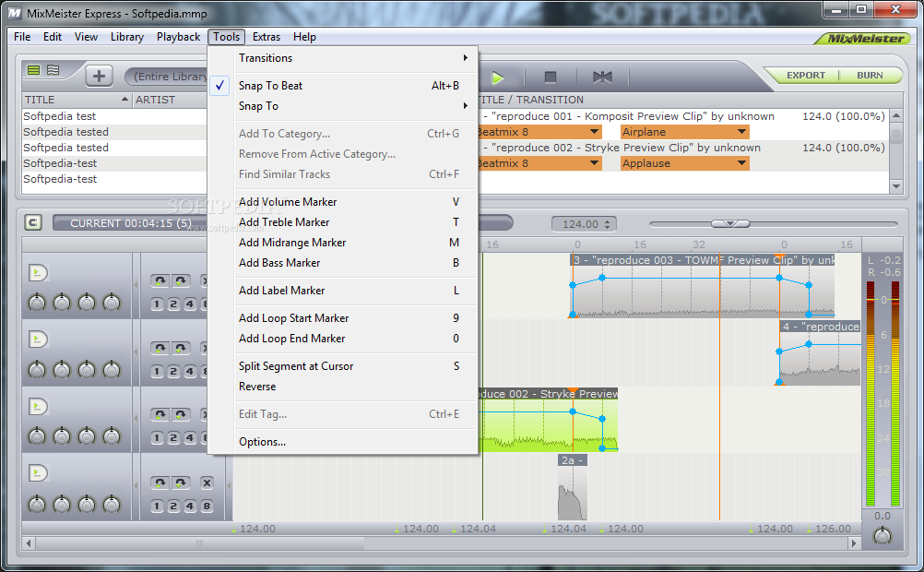Open the Help menu

tap(304, 37)
